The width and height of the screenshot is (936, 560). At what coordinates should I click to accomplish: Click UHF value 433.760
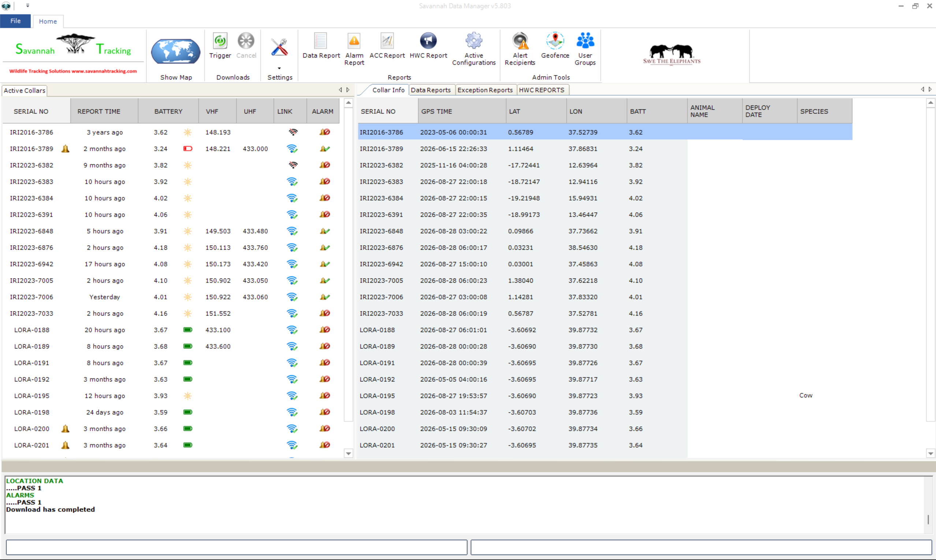tap(255, 247)
